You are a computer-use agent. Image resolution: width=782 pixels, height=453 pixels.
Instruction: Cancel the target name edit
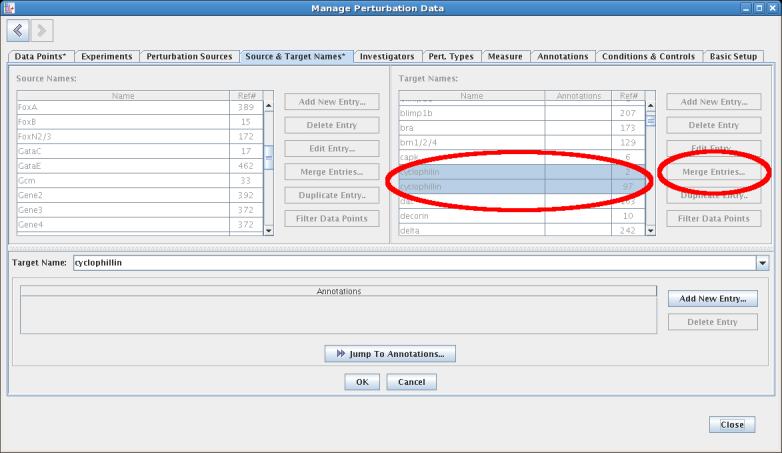point(411,382)
